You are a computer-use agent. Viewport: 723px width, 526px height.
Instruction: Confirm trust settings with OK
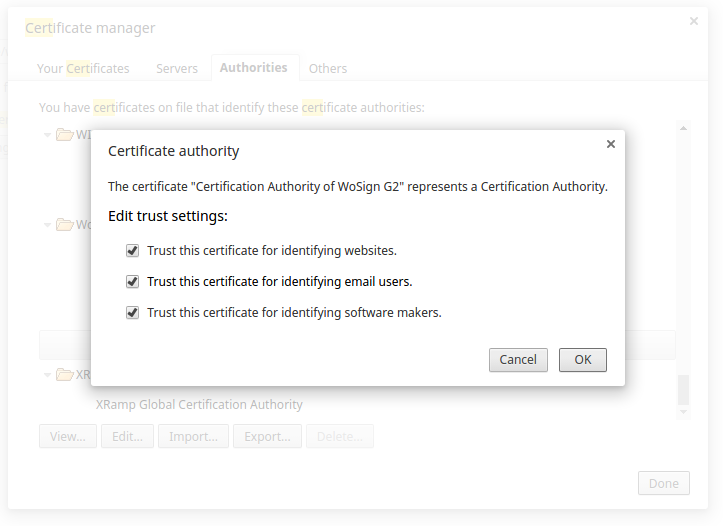point(582,360)
